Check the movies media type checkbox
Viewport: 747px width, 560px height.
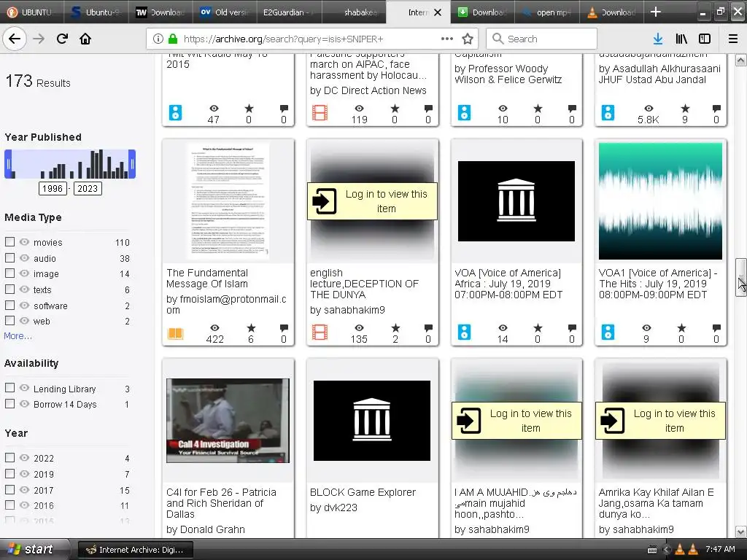coord(9,241)
